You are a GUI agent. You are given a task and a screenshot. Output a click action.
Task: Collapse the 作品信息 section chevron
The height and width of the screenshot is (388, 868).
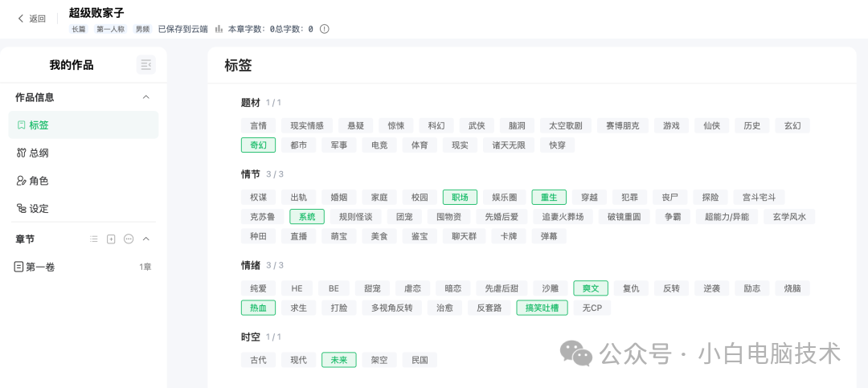click(146, 97)
